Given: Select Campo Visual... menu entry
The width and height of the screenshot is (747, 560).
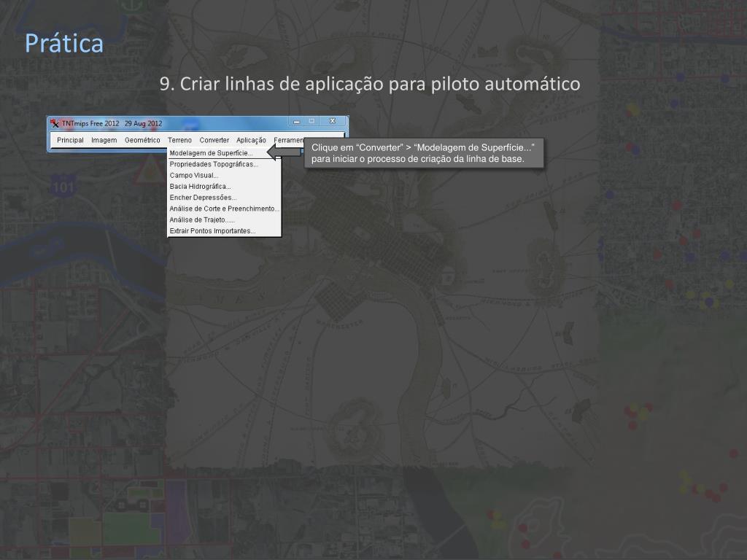Looking at the screenshot, I should (224, 175).
